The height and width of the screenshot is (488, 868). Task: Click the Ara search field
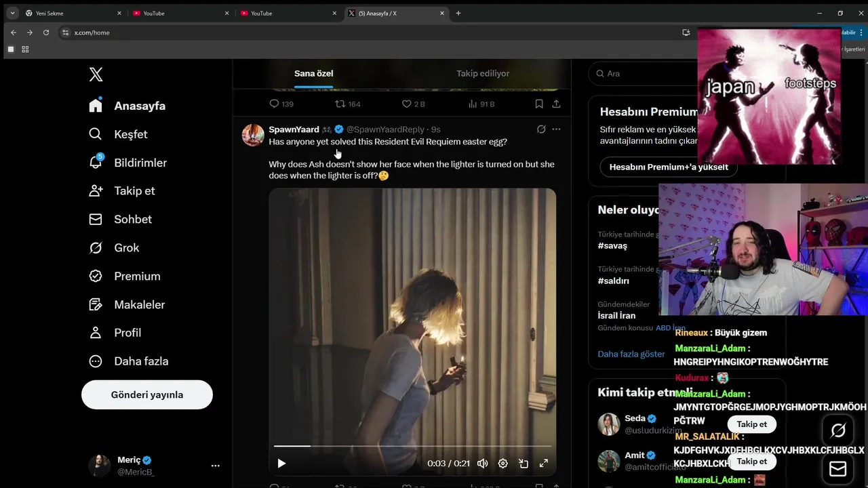(x=642, y=73)
